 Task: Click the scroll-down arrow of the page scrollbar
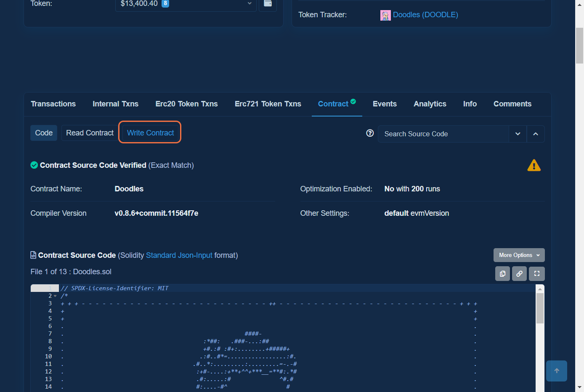(579, 387)
